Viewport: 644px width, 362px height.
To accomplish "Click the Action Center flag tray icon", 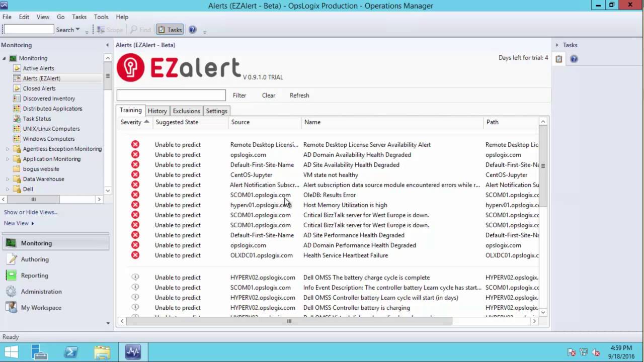I will [x=572, y=352].
